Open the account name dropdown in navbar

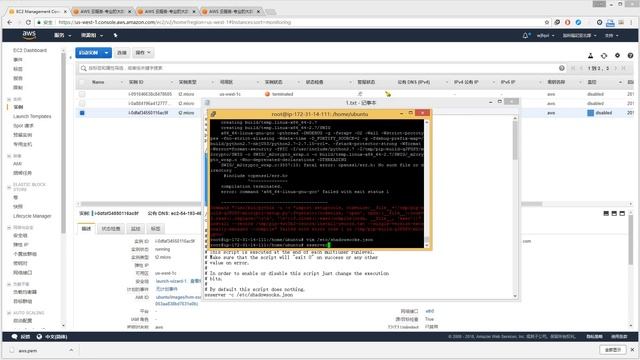545,36
